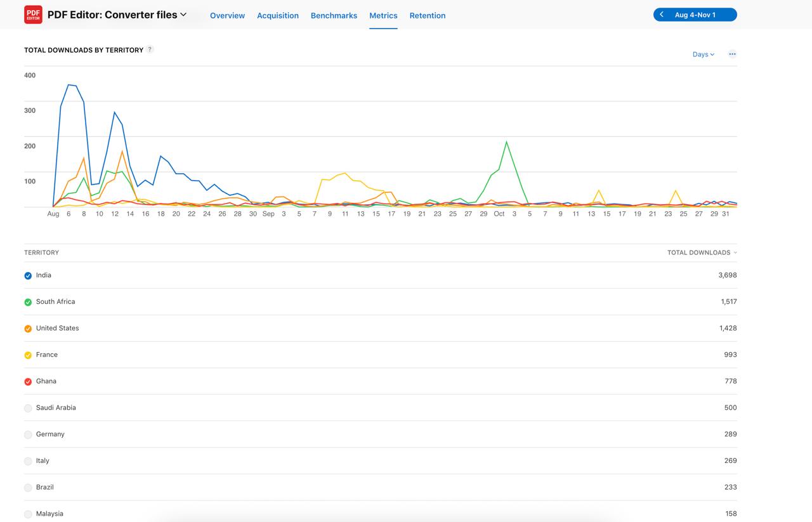Click India's blue checkmark indicator
The height and width of the screenshot is (522, 812).
point(28,275)
